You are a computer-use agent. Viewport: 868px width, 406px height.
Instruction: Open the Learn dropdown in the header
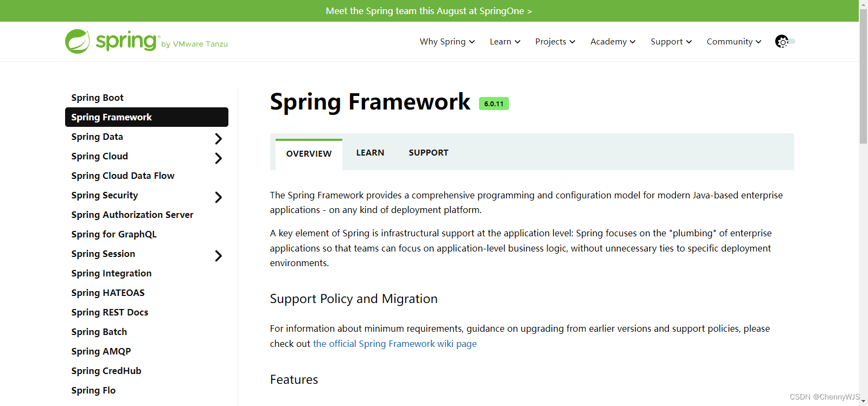tap(505, 42)
